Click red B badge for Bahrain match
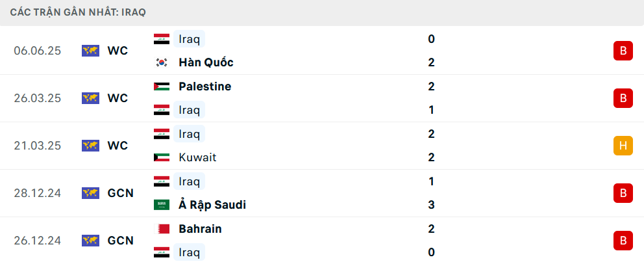The height and width of the screenshot is (264, 644). click(623, 241)
